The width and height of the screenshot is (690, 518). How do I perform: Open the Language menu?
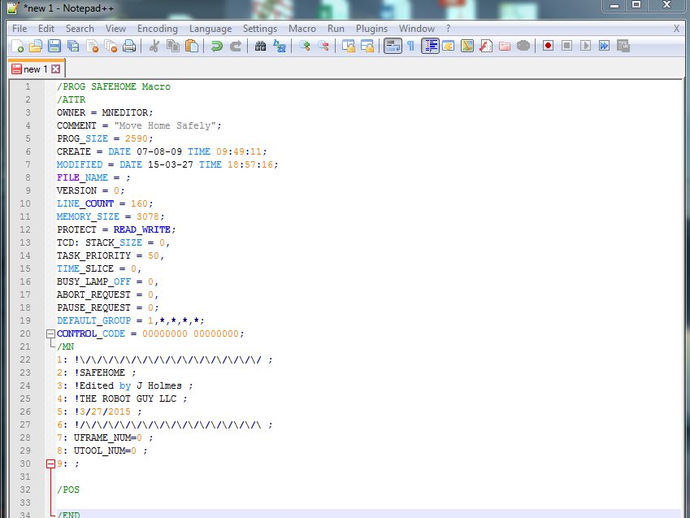tap(210, 29)
